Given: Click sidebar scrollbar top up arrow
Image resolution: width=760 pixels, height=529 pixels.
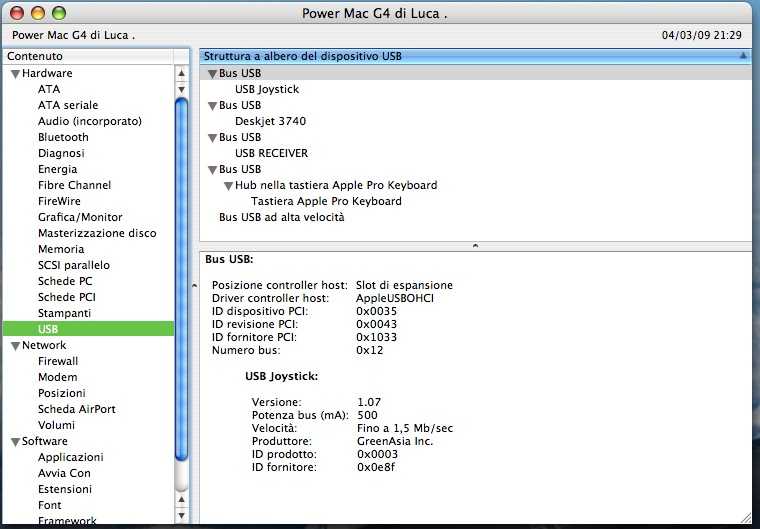Looking at the screenshot, I should [181, 73].
